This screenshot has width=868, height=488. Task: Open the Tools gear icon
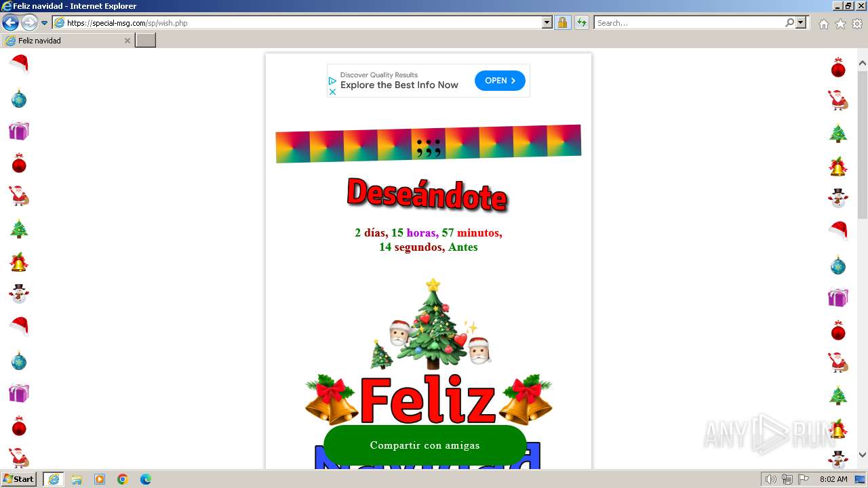click(857, 24)
